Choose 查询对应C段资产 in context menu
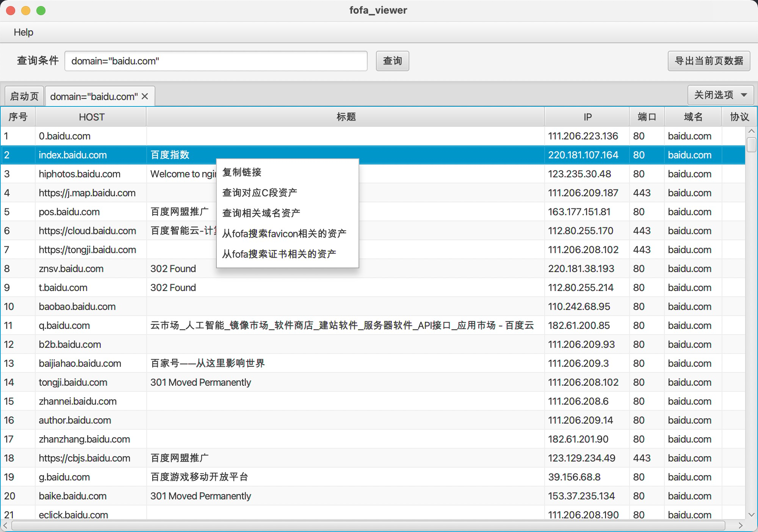This screenshot has width=758, height=532. pyautogui.click(x=260, y=193)
